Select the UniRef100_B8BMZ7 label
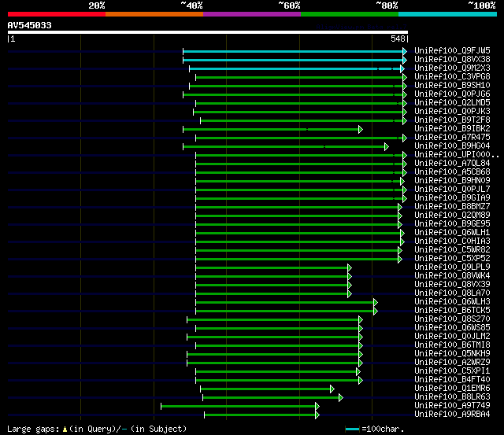Screen dimensions: 504x435 452,206
